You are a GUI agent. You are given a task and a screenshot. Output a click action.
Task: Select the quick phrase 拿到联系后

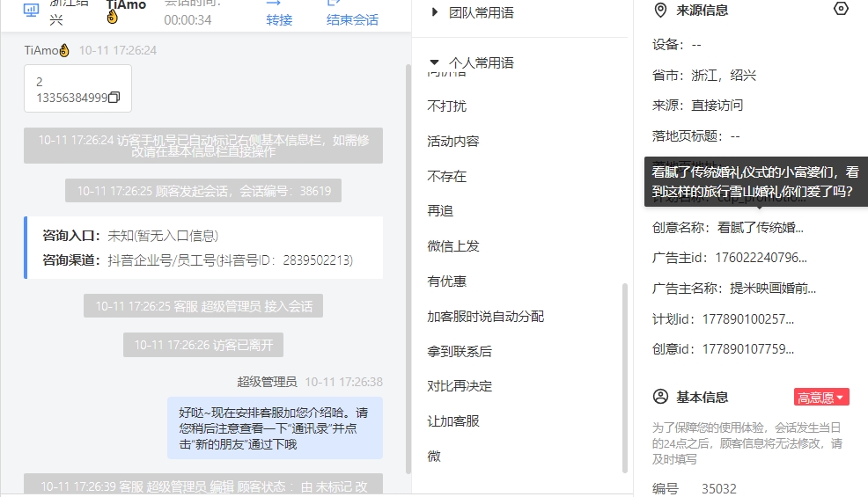tap(460, 352)
